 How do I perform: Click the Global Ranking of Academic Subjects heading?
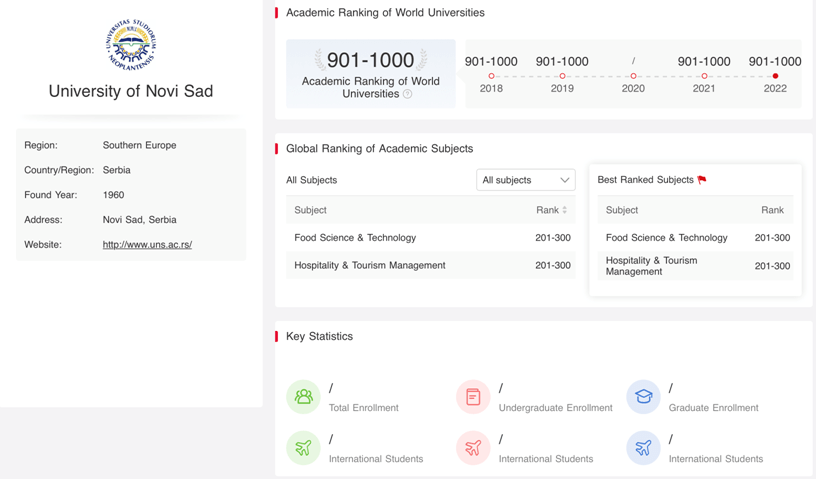[x=379, y=148]
